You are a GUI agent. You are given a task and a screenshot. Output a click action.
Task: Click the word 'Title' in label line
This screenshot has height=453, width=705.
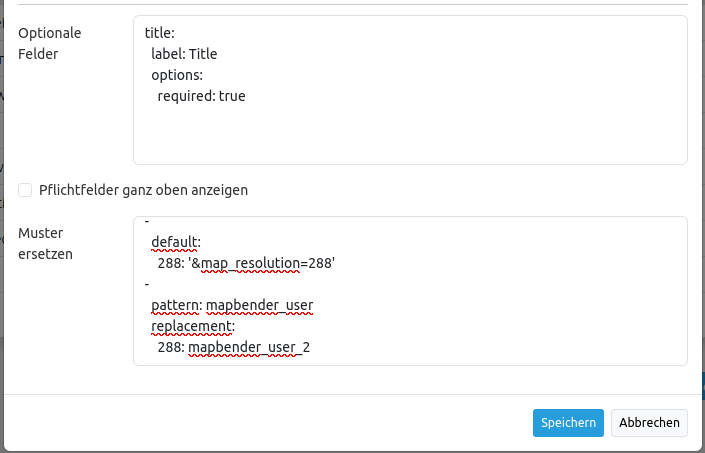click(x=203, y=54)
